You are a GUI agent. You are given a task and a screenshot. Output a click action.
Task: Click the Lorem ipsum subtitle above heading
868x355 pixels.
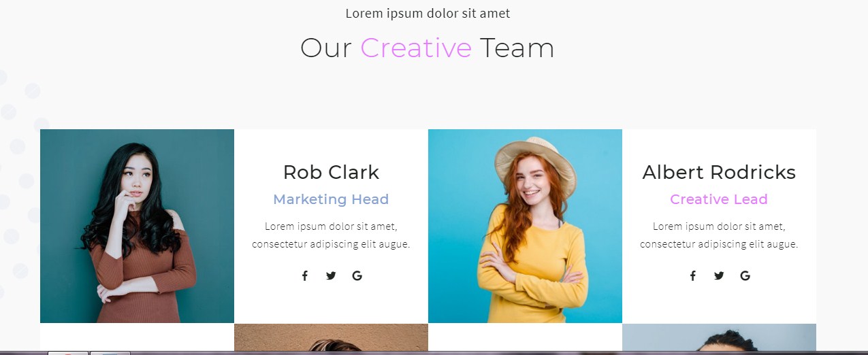428,13
